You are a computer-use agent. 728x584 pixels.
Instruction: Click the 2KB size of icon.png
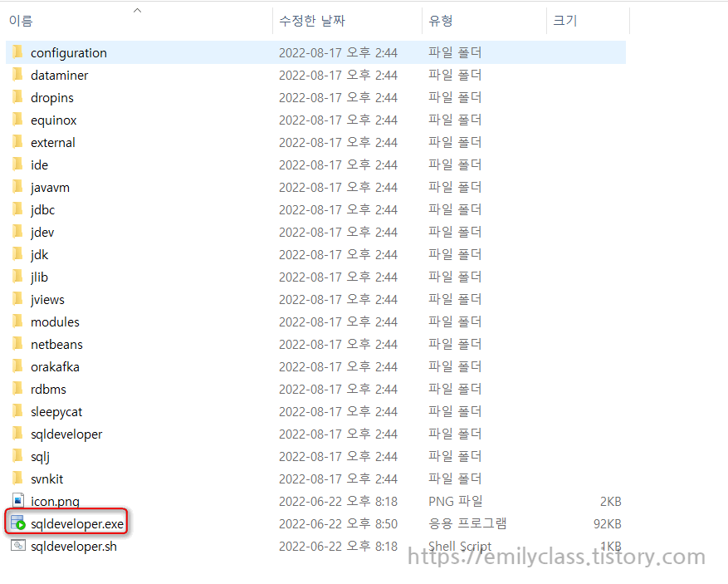click(610, 502)
